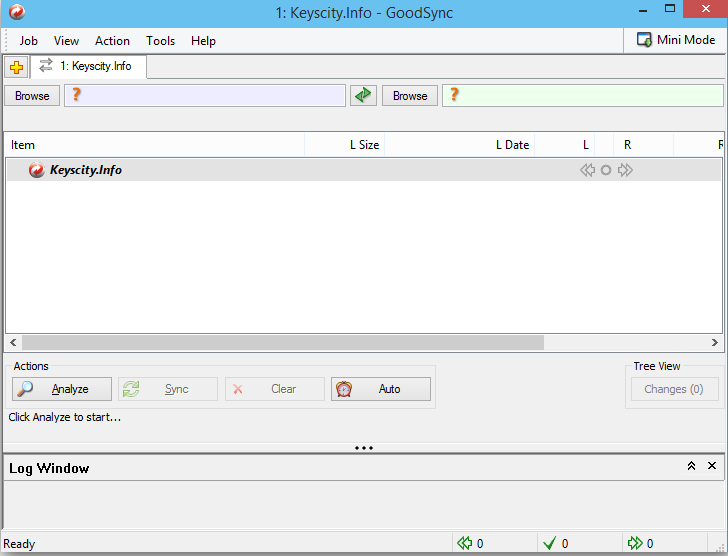The image size is (728, 556).
Task: Close the Log Window panel
Action: [712, 465]
